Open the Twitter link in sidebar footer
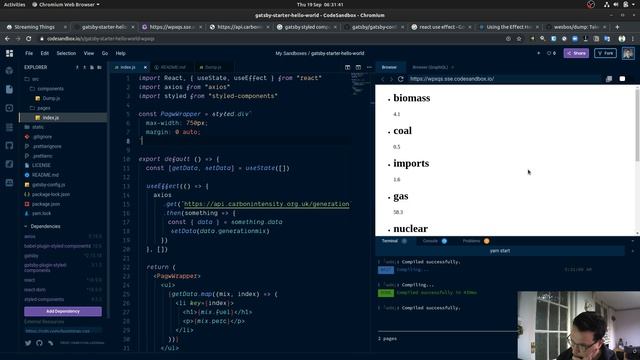The width and height of the screenshot is (640, 360). pos(28,343)
